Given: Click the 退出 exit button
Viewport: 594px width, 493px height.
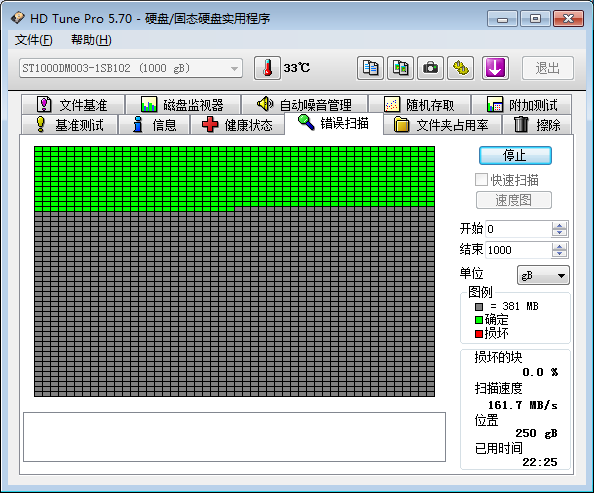Looking at the screenshot, I should click(x=548, y=68).
